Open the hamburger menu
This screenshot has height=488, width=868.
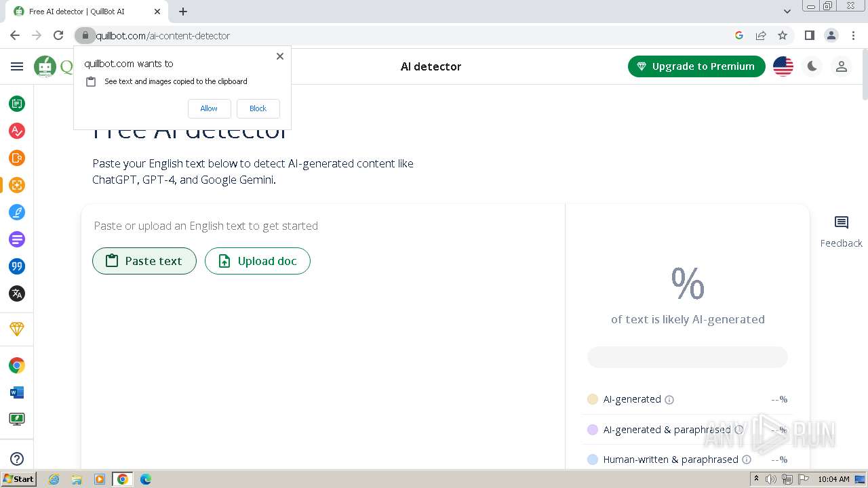pos(17,66)
